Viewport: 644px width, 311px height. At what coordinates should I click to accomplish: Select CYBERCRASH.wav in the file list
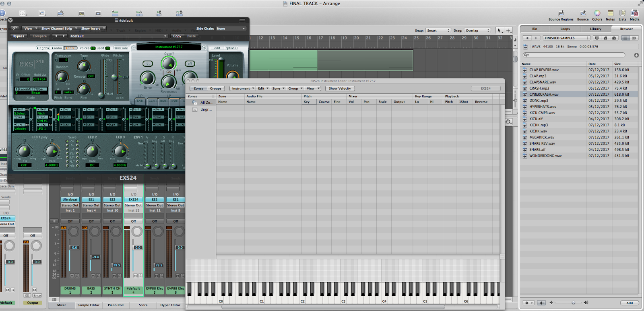point(579,95)
